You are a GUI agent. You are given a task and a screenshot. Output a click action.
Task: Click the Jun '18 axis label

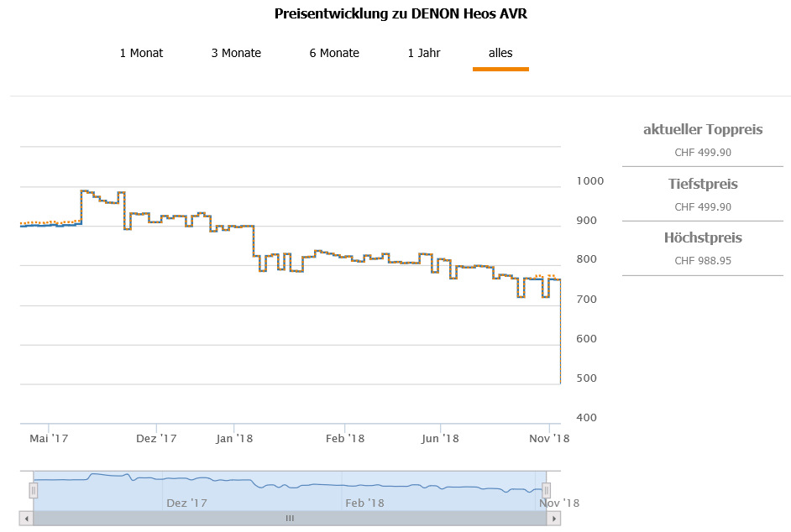[440, 438]
